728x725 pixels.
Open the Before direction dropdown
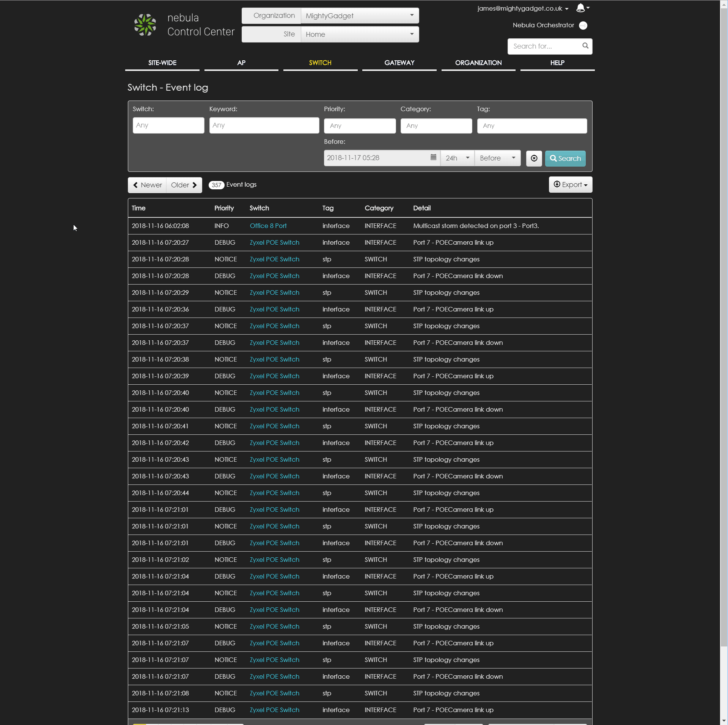coord(497,158)
